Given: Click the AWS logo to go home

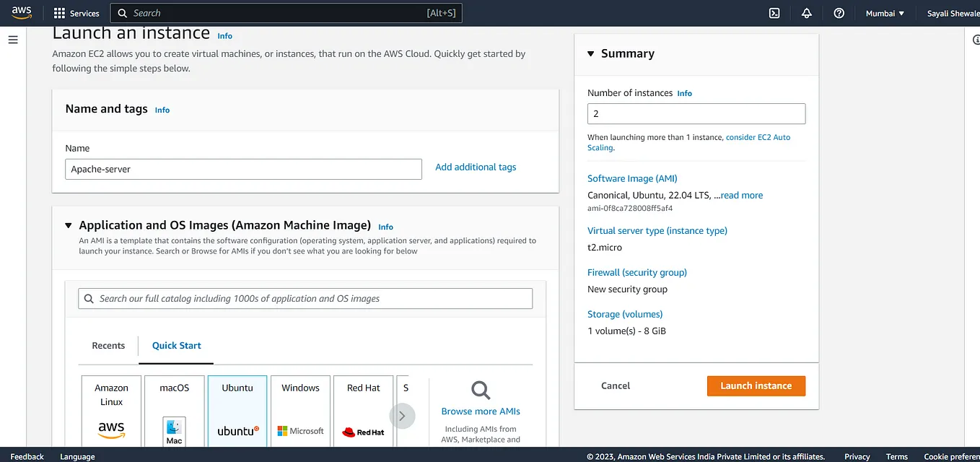Looking at the screenshot, I should 20,11.
